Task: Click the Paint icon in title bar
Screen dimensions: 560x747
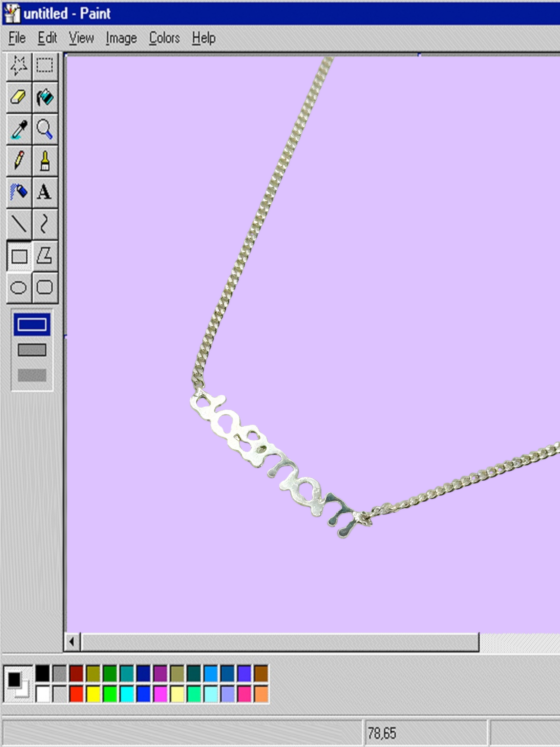Action: pyautogui.click(x=12, y=13)
